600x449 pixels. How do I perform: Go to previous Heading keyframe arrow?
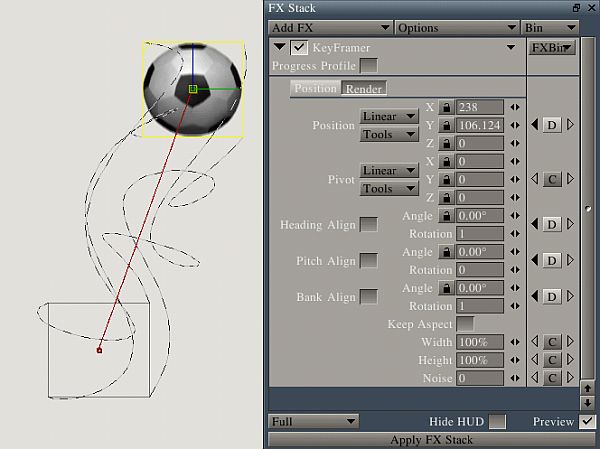click(535, 224)
